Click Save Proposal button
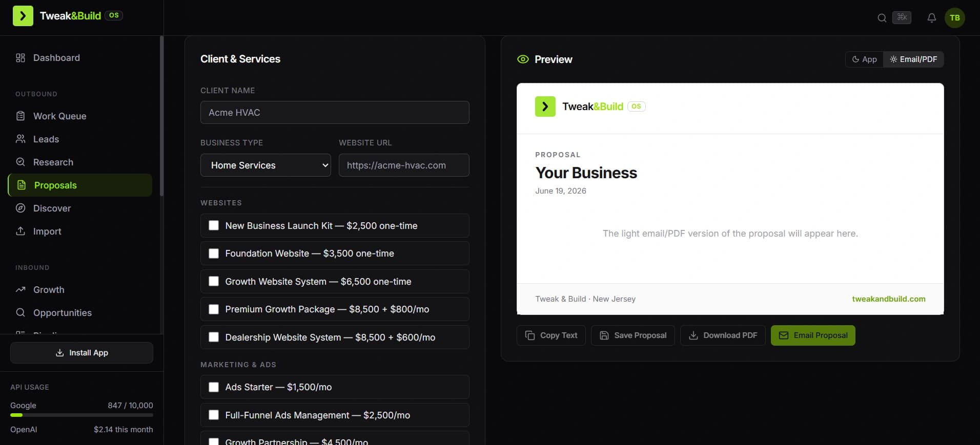The height and width of the screenshot is (445, 980). coord(633,335)
